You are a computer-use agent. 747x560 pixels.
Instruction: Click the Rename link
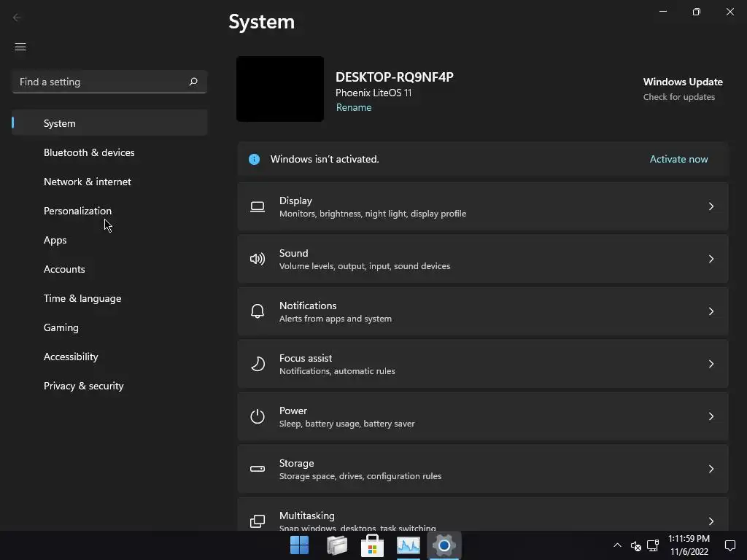[354, 107]
